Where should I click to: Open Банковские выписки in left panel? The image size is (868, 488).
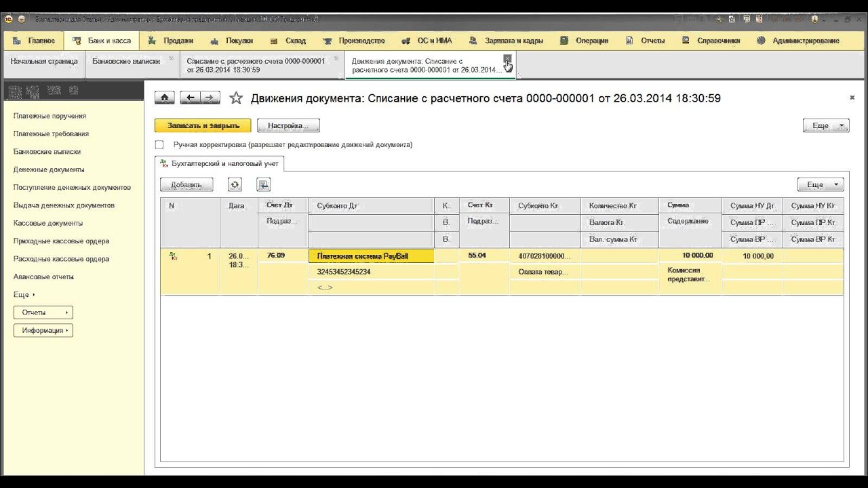tap(47, 152)
